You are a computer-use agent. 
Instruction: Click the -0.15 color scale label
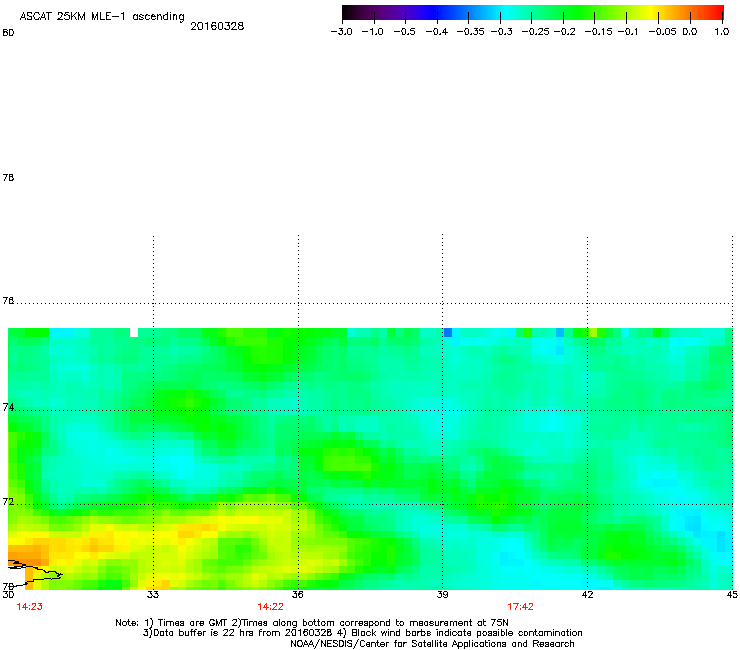point(598,32)
